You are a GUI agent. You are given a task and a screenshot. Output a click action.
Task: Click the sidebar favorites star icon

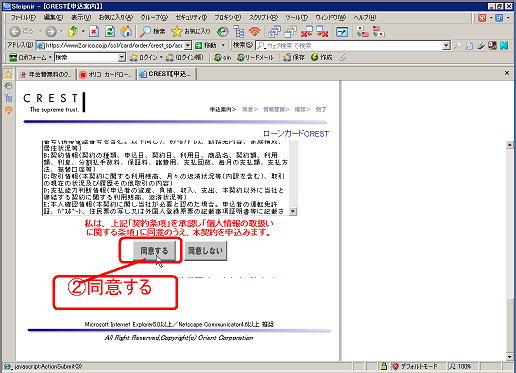[x=8, y=74]
